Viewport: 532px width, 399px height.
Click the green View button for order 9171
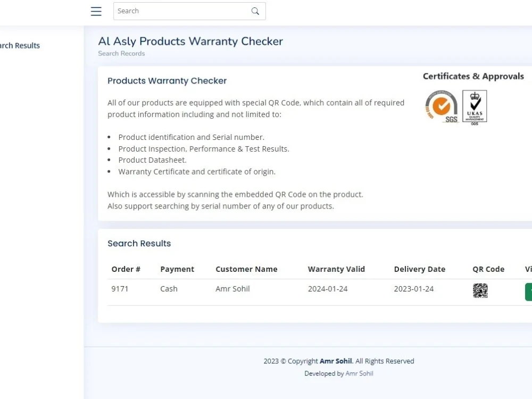(x=529, y=292)
